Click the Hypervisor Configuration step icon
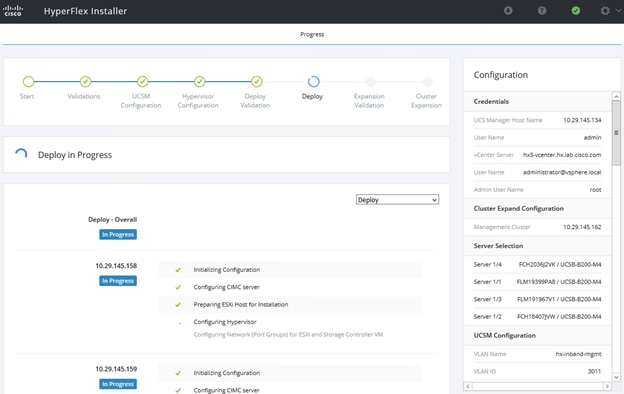Screen dimensions: 624x394 pyautogui.click(x=200, y=82)
